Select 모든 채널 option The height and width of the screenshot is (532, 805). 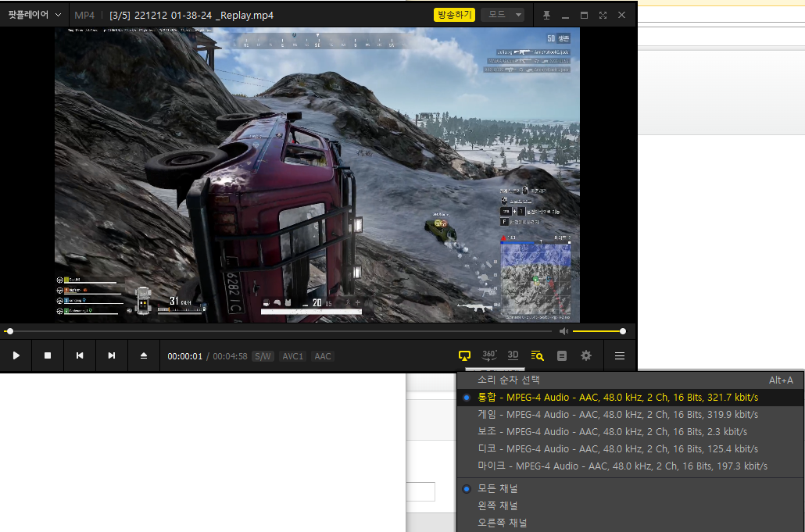[630, 488]
